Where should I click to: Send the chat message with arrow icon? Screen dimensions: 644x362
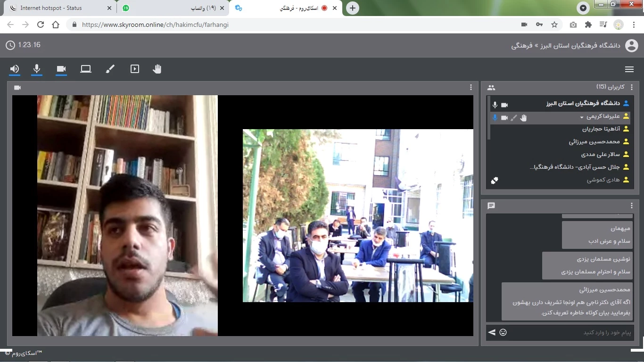(492, 332)
